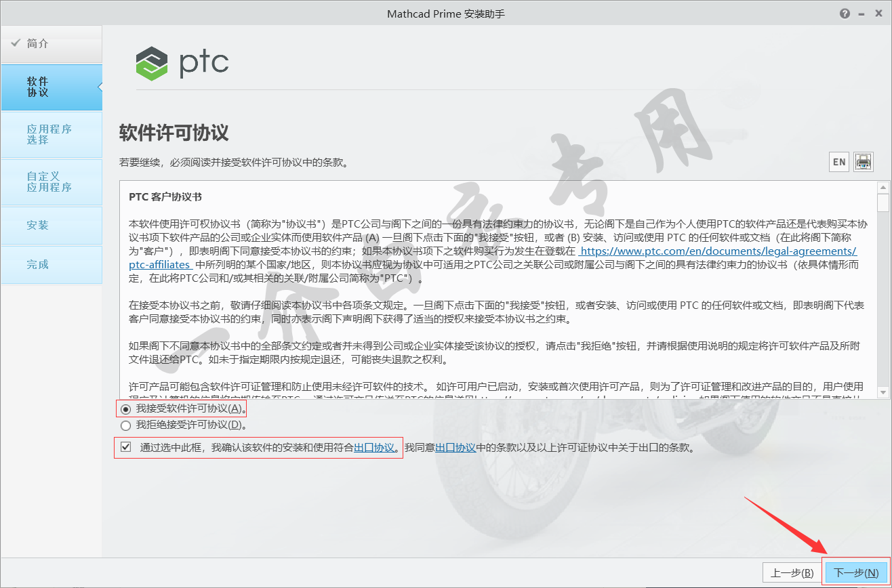Click the PTC 客户协议书 heading text
The width and height of the screenshot is (892, 588).
click(x=165, y=197)
